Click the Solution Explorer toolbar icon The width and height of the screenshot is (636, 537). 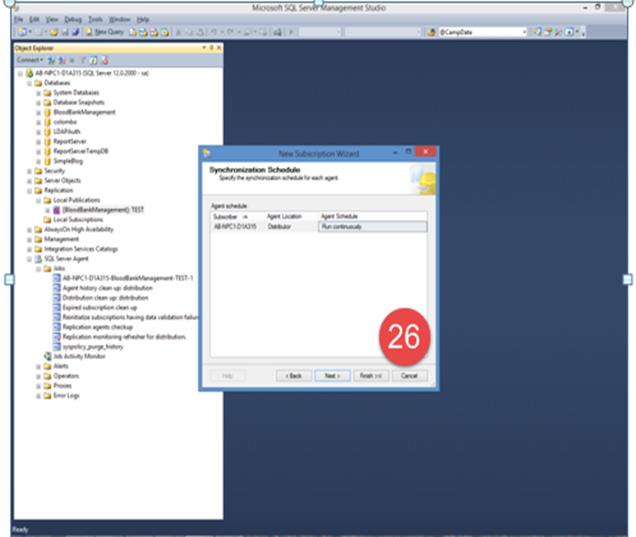coord(537,32)
